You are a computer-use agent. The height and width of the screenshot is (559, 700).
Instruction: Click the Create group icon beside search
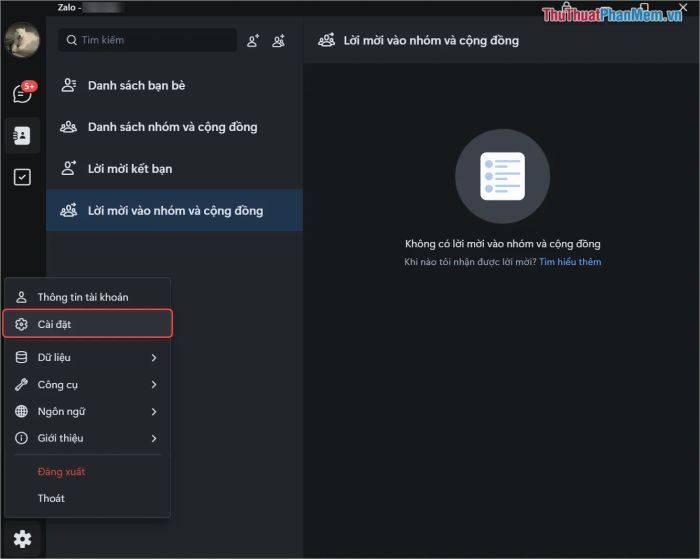(x=279, y=41)
